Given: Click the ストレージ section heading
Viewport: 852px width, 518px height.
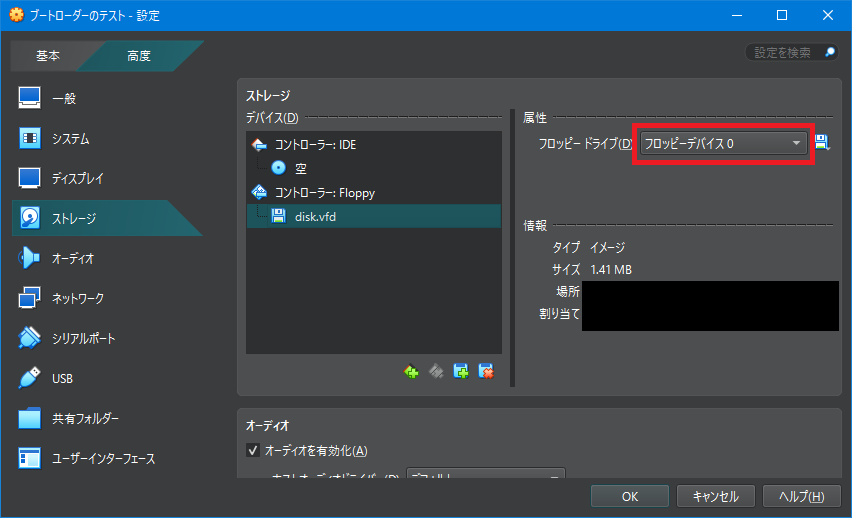Looking at the screenshot, I should (x=268, y=96).
